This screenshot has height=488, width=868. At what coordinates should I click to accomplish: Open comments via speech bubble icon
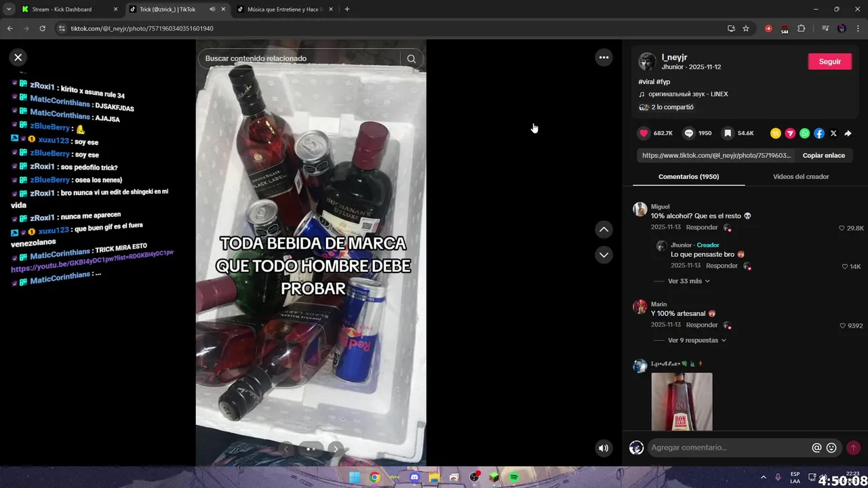(688, 134)
